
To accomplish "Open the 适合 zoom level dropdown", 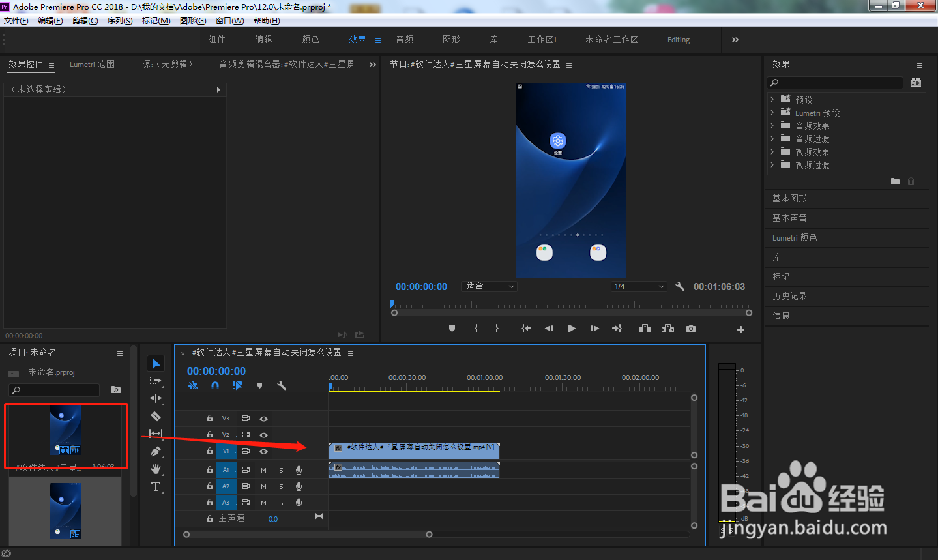I will 490,286.
